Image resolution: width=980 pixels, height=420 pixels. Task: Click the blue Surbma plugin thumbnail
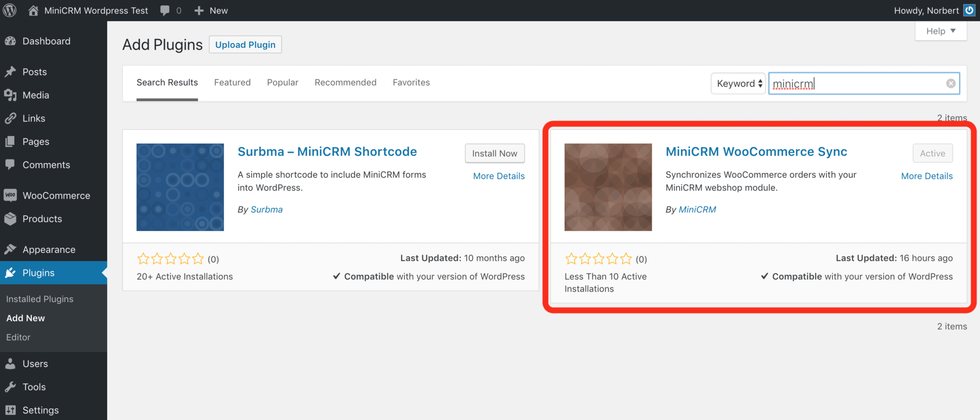pos(180,187)
